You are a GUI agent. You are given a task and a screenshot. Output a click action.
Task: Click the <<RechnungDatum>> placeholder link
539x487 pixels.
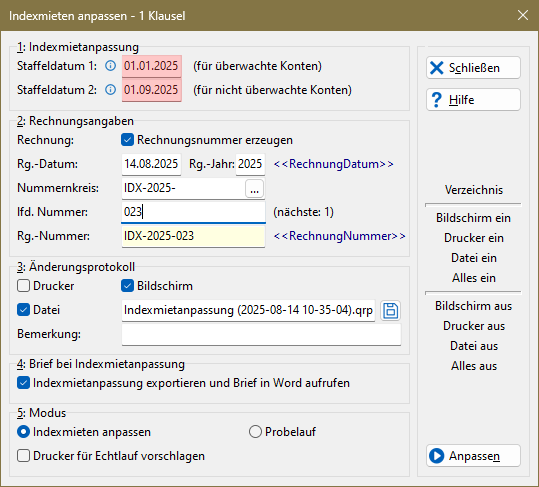[x=333, y=164]
